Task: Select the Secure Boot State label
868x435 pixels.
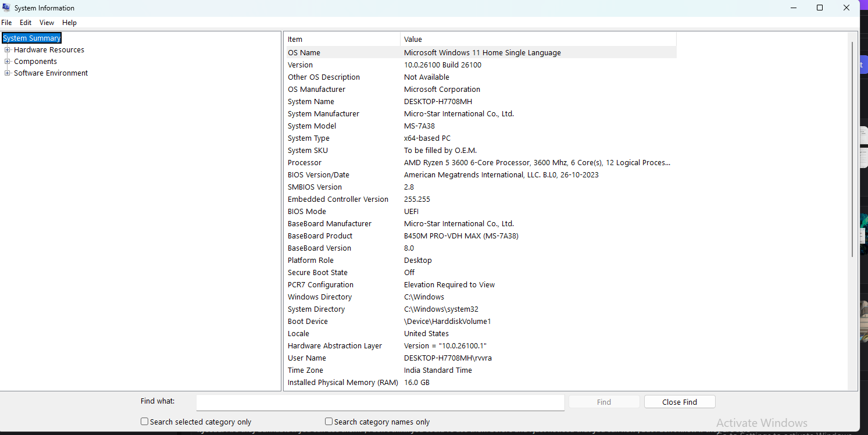Action: point(317,273)
